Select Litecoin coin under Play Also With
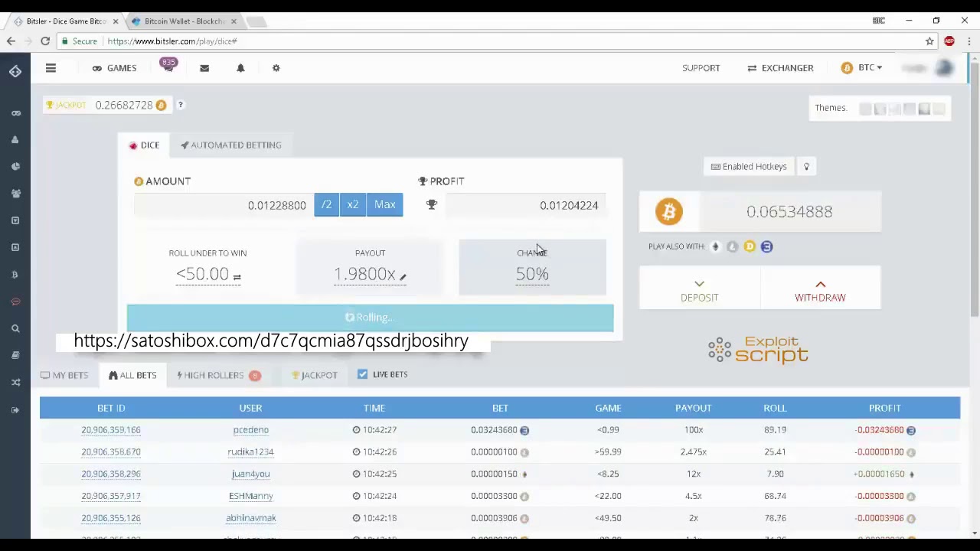 [732, 246]
